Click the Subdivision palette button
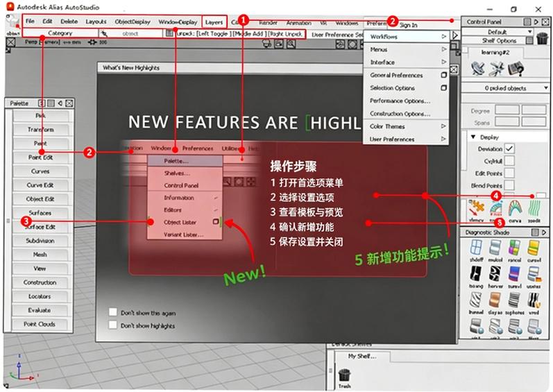Image resolution: width=553 pixels, height=392 pixels. pos(40,241)
